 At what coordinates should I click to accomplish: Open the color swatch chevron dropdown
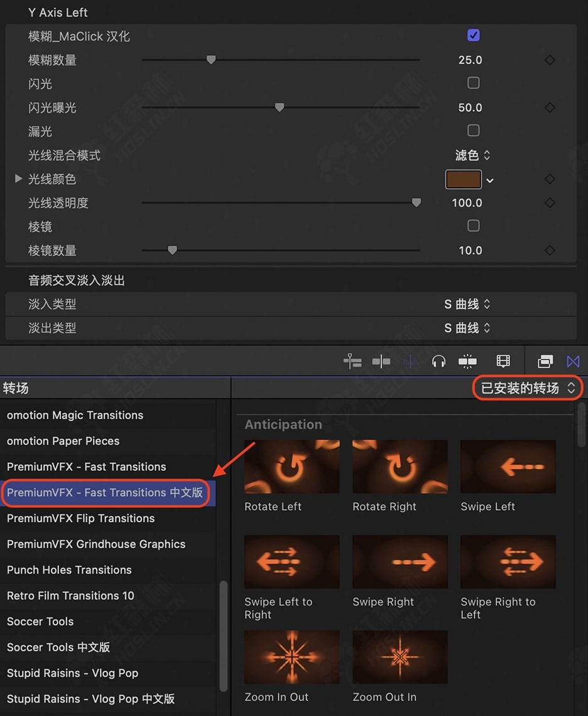coord(490,181)
